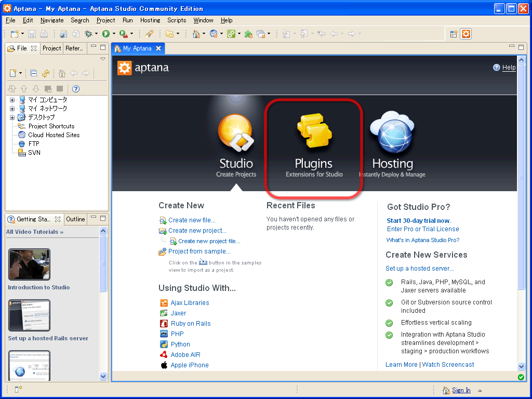532x399 pixels.
Task: Open dropdown arrow next to Run button
Action: pyautogui.click(x=114, y=34)
